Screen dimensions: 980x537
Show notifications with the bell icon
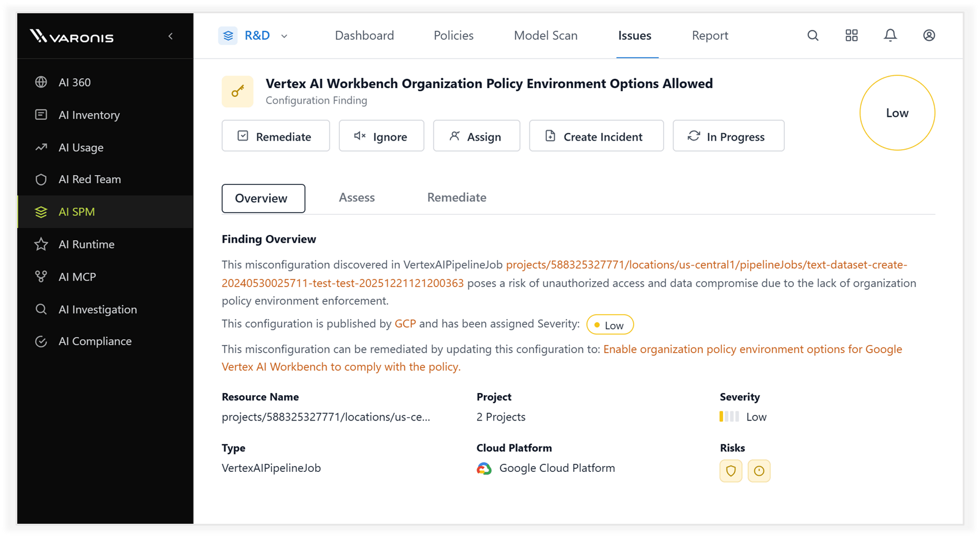click(x=890, y=36)
